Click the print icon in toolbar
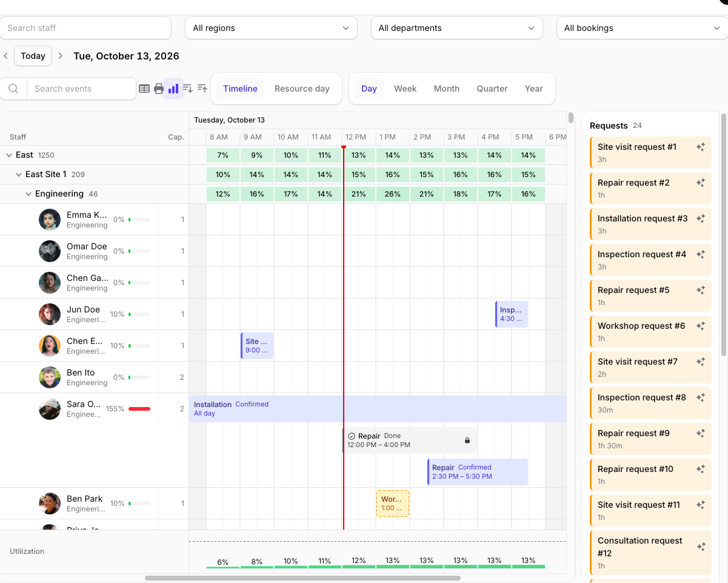Image resolution: width=728 pixels, height=583 pixels. pyautogui.click(x=159, y=89)
